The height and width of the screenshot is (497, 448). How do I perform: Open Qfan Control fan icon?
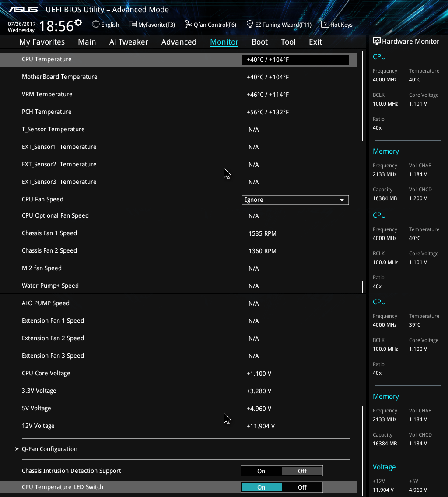coord(188,25)
